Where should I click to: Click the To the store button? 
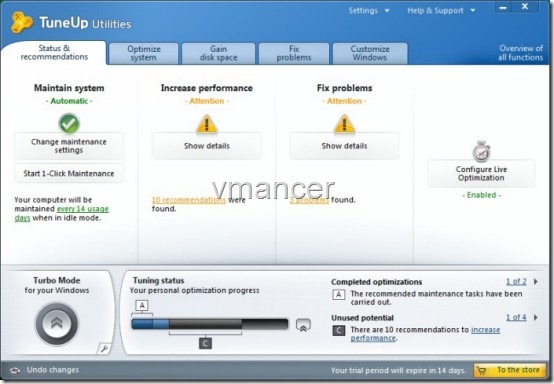(510, 370)
